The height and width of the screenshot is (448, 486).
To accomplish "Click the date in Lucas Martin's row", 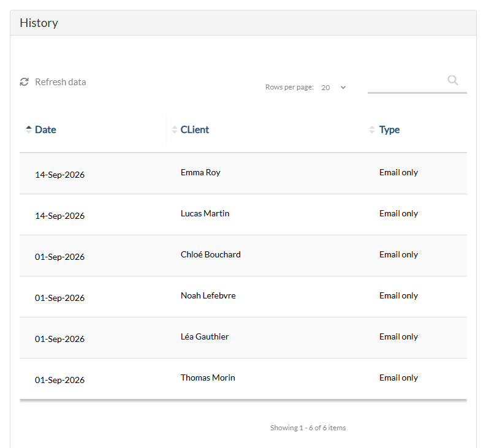I will click(59, 216).
